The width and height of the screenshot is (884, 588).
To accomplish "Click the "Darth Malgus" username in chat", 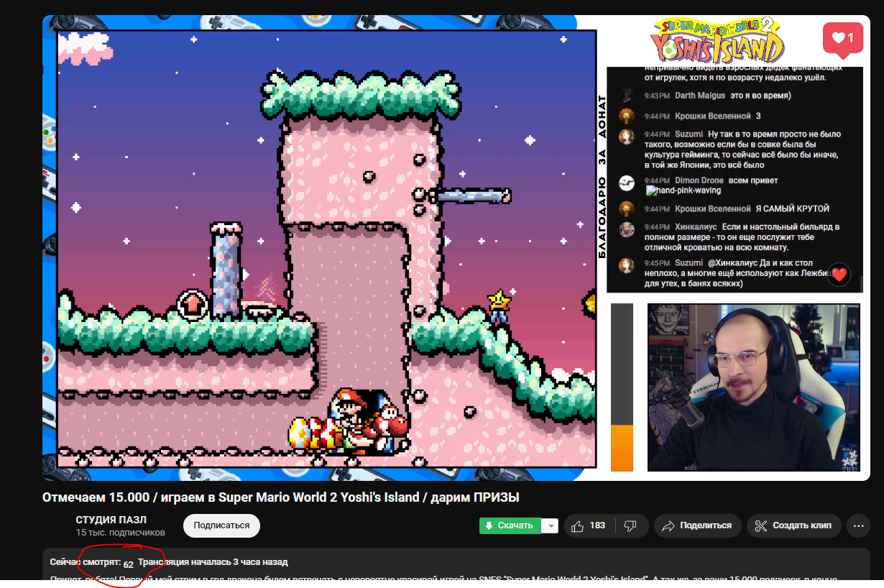I will click(700, 96).
